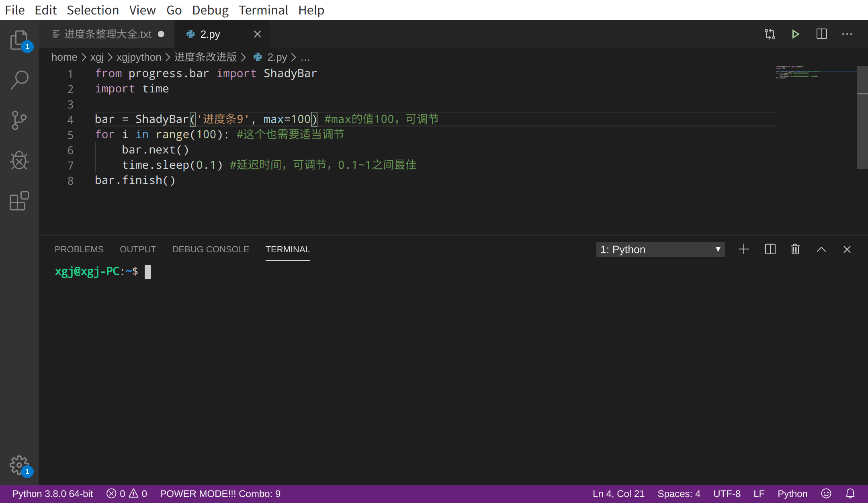Image resolution: width=868 pixels, height=503 pixels.
Task: Click the Open Changes diff icon
Action: point(770,34)
